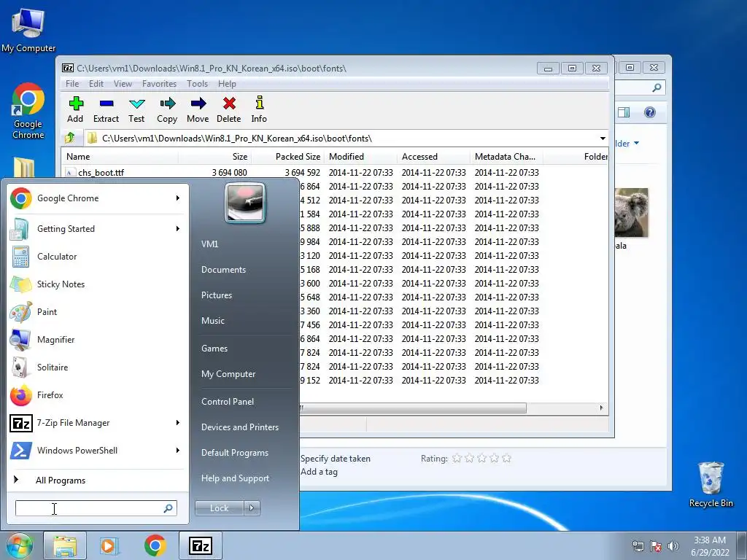Open the Favorites menu
The width and height of the screenshot is (747, 560).
pos(159,84)
